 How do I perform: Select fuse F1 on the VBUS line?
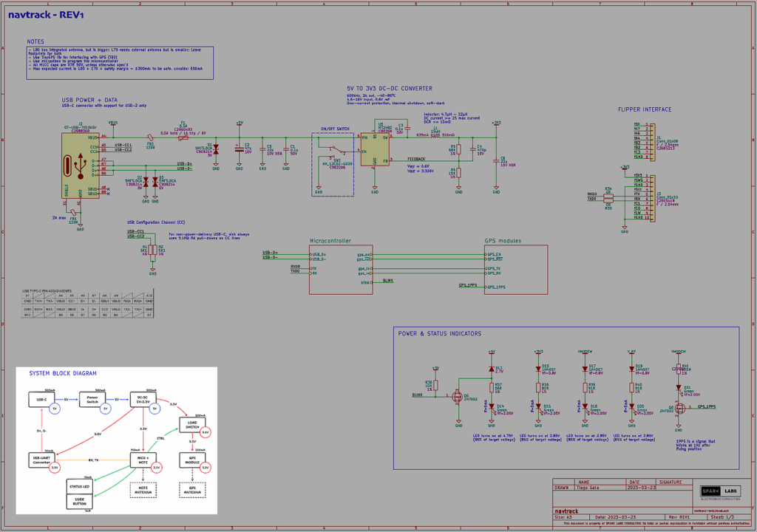click(x=183, y=137)
